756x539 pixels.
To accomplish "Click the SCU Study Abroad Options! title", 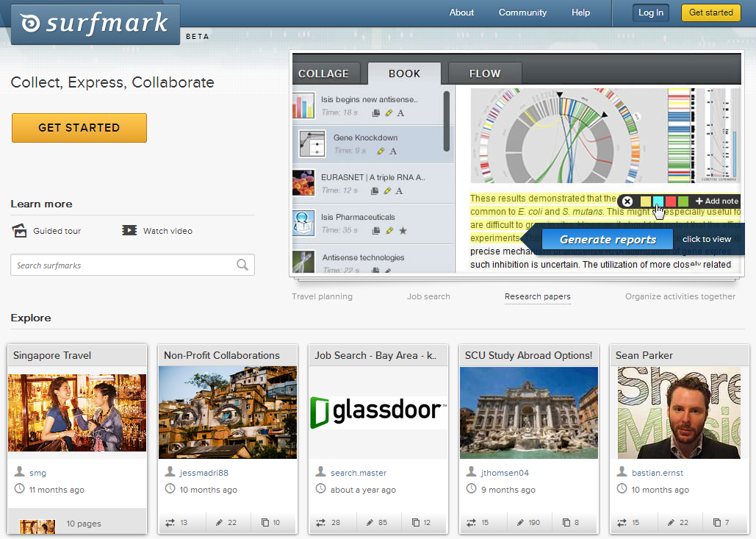I will (528, 356).
